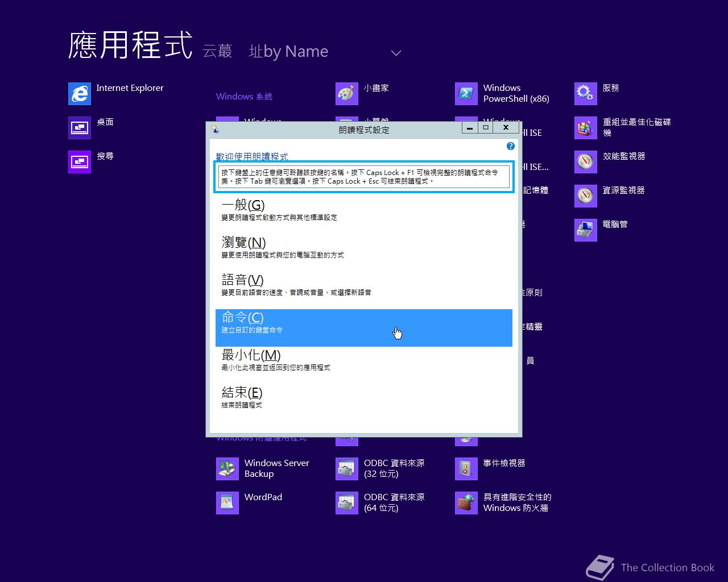The image size is (728, 582).
Task: Click the 效能監視器 label text
Action: pyautogui.click(x=624, y=156)
